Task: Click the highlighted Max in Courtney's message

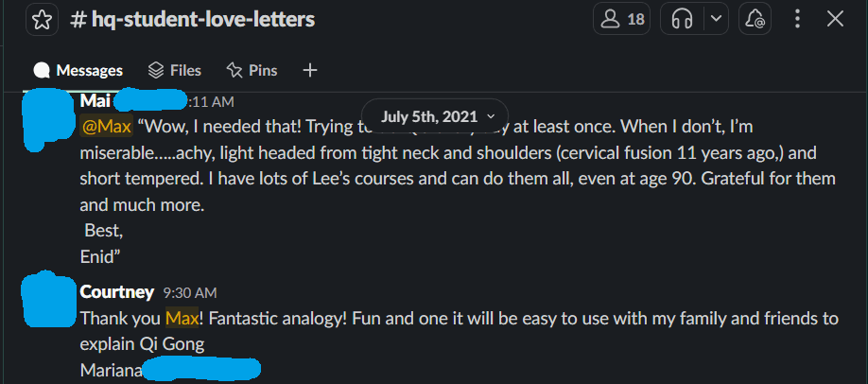Action: click(180, 318)
